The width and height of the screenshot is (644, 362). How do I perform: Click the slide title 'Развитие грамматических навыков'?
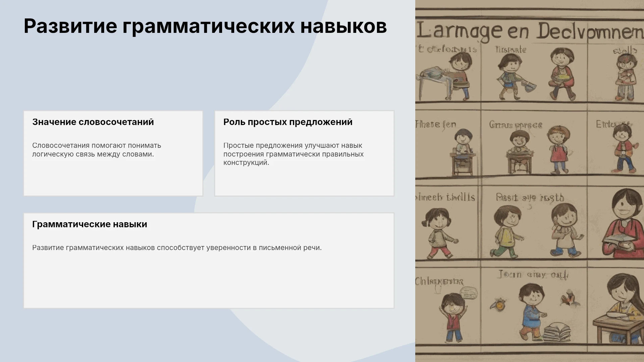point(205,26)
